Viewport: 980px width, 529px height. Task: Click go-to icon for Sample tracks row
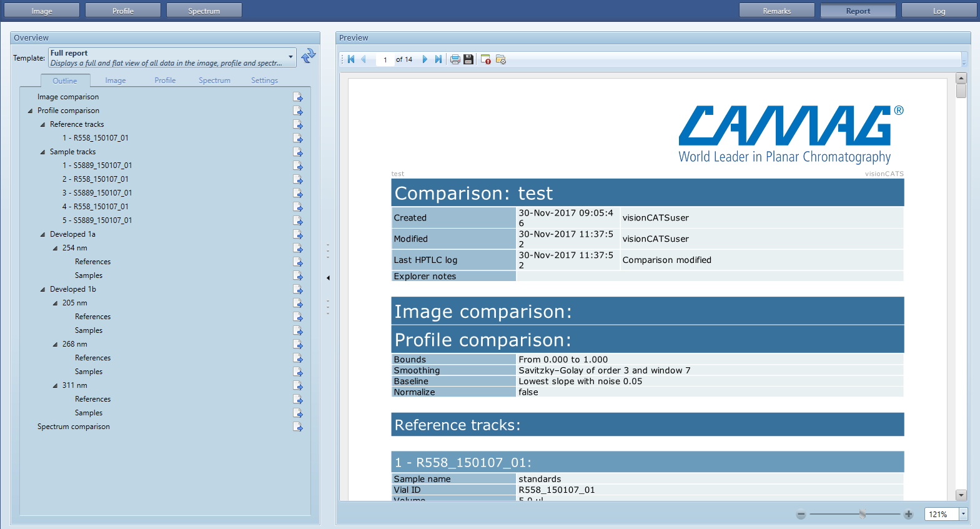pos(298,152)
